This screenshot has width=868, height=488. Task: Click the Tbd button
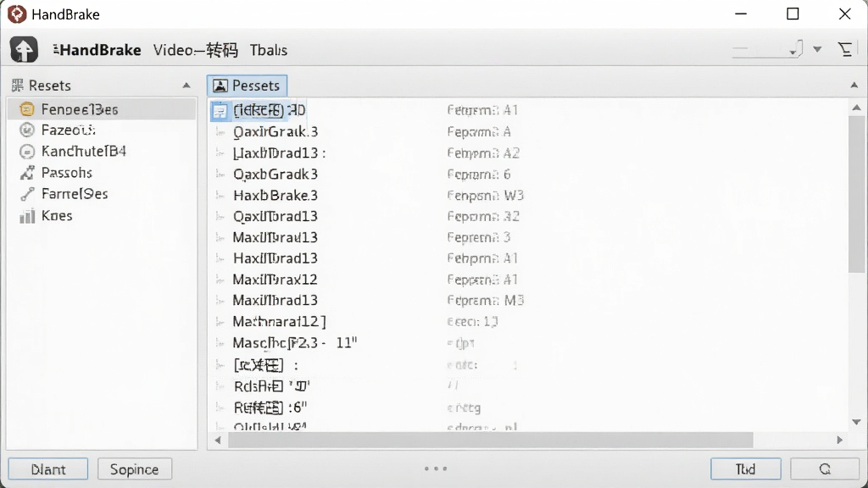[746, 469]
